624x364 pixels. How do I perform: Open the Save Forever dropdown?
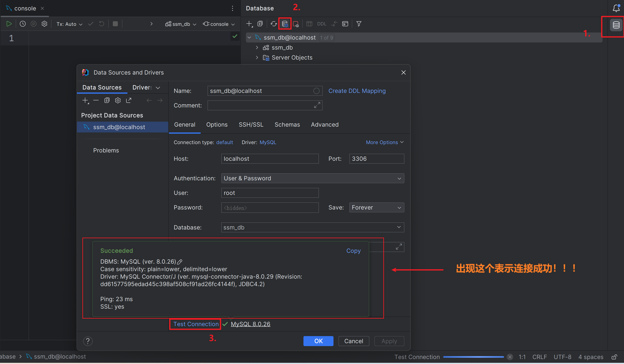tap(376, 207)
